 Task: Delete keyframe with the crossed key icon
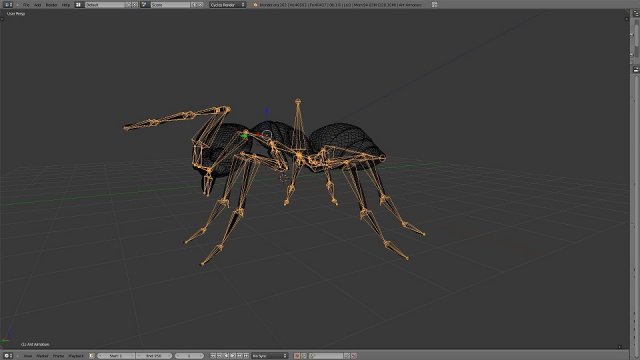tap(354, 356)
